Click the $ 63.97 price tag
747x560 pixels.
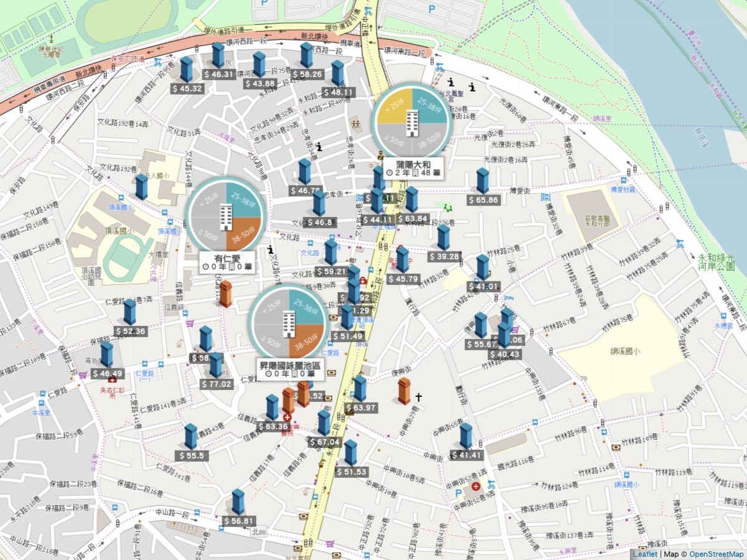360,408
